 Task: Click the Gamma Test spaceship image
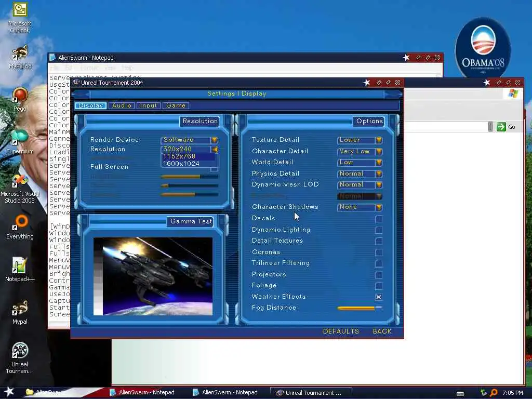click(x=153, y=276)
